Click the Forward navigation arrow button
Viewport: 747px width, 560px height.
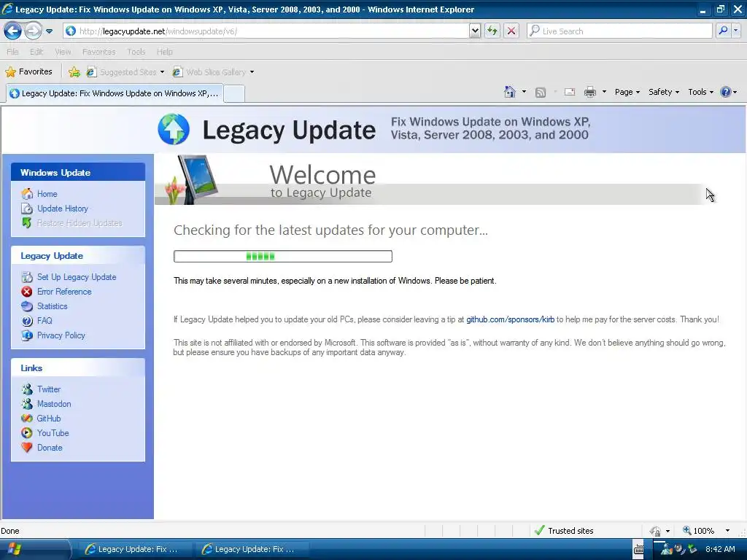pyautogui.click(x=33, y=31)
